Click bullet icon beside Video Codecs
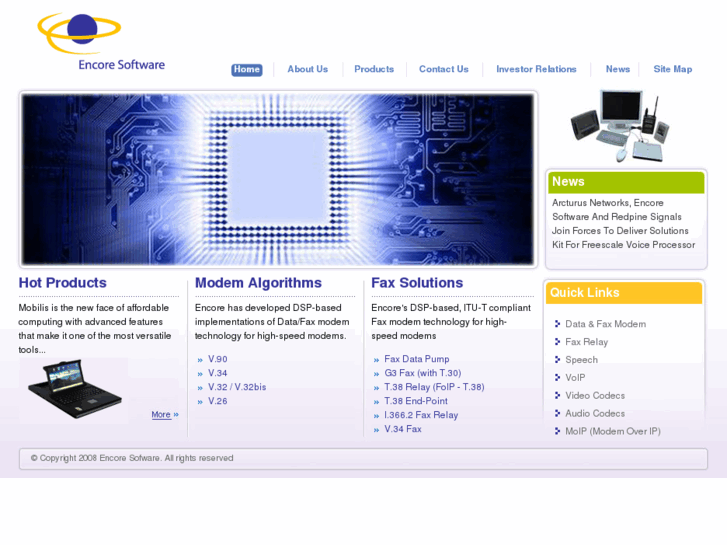 (557, 395)
